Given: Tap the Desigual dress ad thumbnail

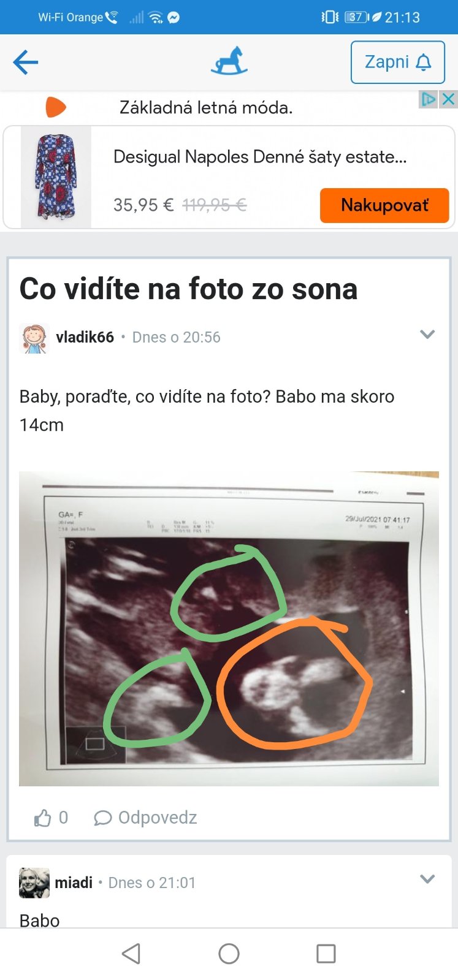Looking at the screenshot, I should (56, 177).
